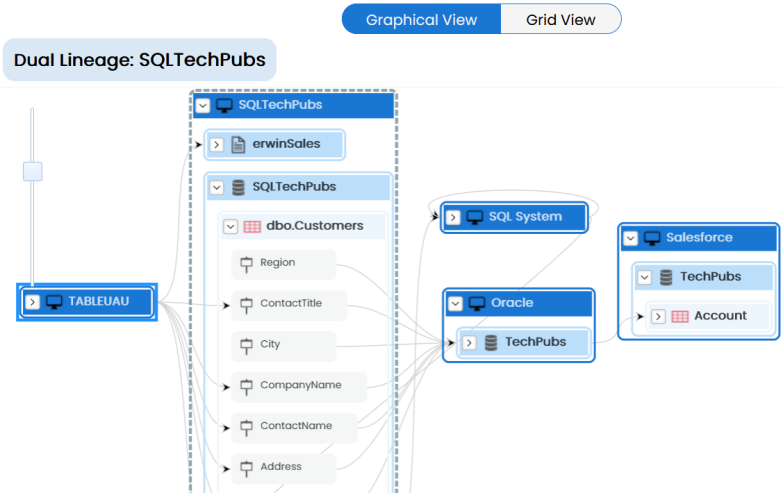
Task: Click the zoom slider handle
Action: pos(33,171)
